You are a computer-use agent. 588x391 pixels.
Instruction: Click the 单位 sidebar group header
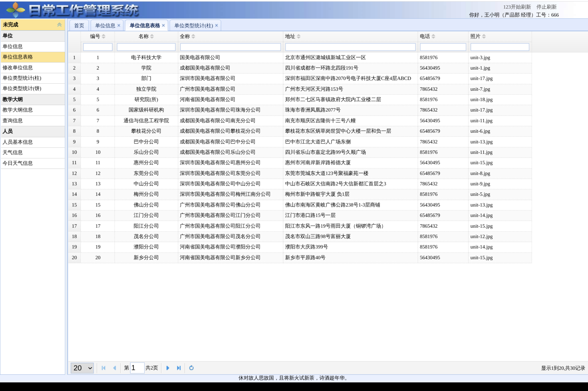pyautogui.click(x=33, y=36)
